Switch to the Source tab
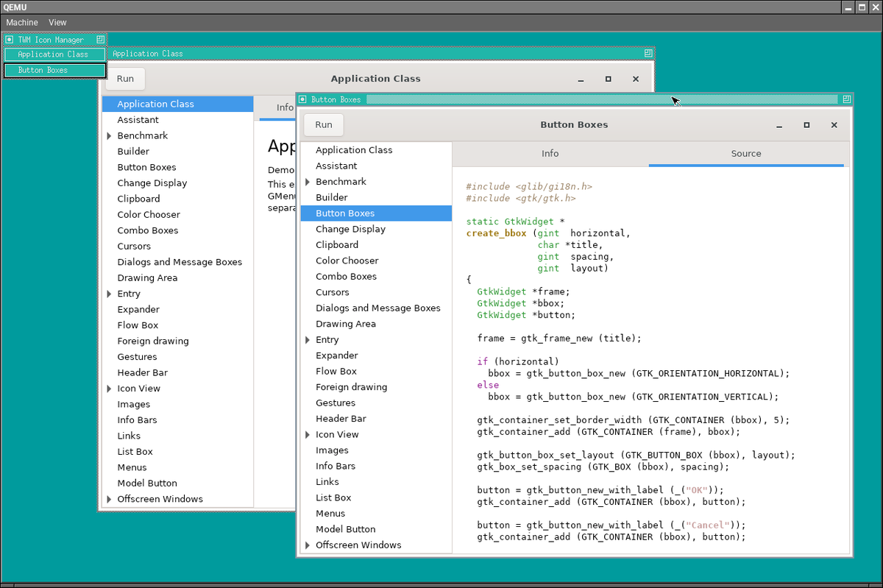 [x=745, y=153]
